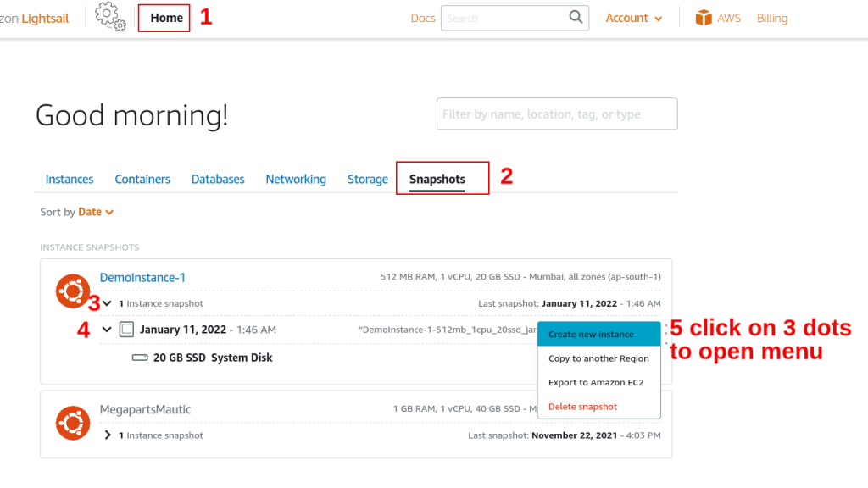Choose Delete snapshot from menu
This screenshot has height=488, width=868.
click(x=599, y=407)
